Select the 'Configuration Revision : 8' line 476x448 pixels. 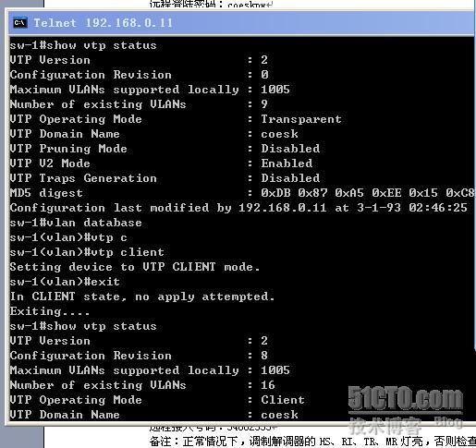[x=139, y=356]
